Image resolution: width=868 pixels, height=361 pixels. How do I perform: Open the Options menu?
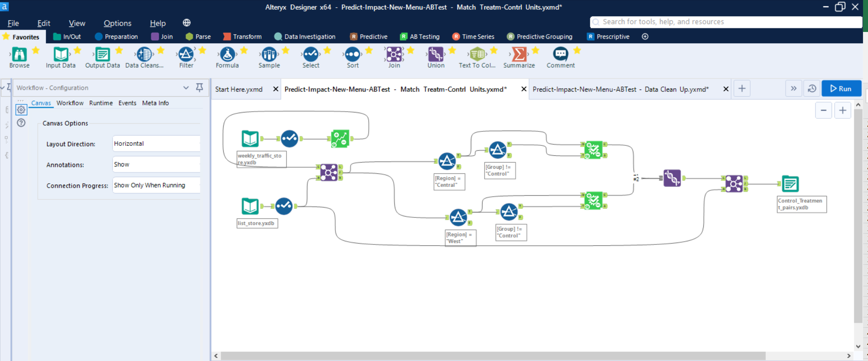pyautogui.click(x=118, y=23)
